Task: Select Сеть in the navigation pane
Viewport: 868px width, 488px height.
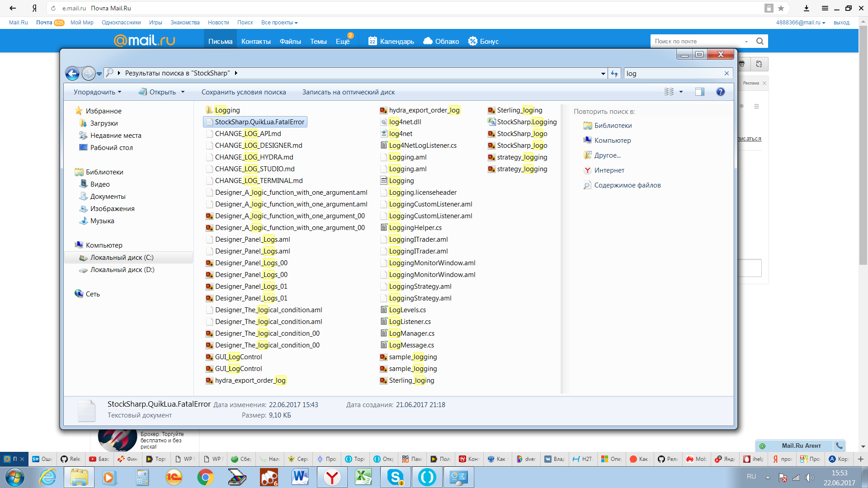Action: [93, 294]
